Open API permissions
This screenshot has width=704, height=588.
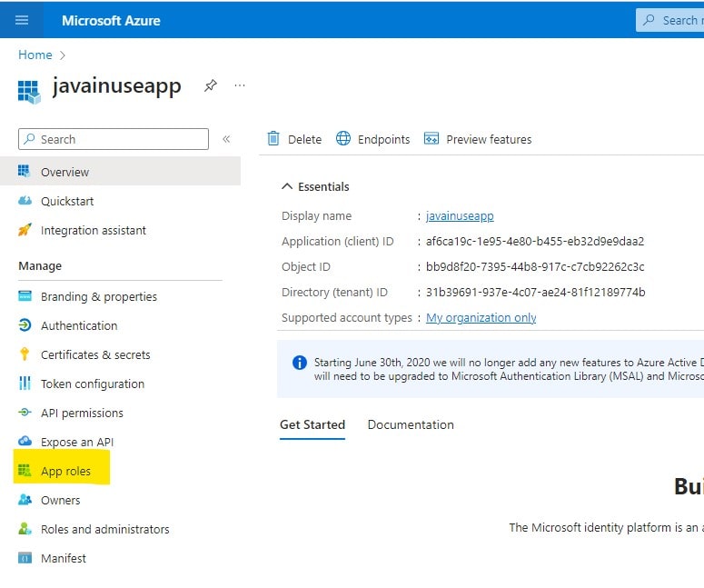click(82, 414)
